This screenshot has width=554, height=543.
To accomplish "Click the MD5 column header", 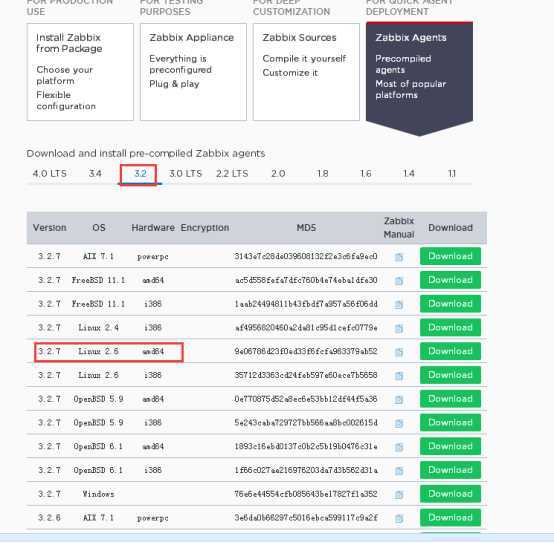I will click(x=306, y=228).
